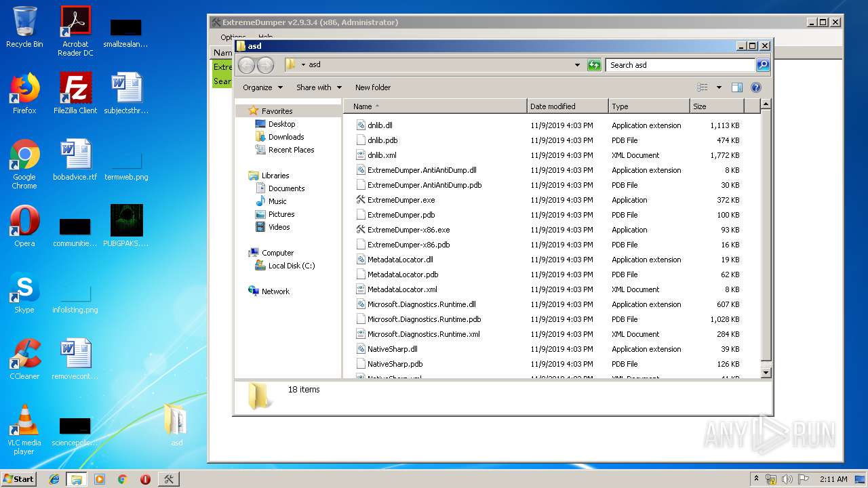Select the ExtremeDumper.exe file

click(401, 200)
